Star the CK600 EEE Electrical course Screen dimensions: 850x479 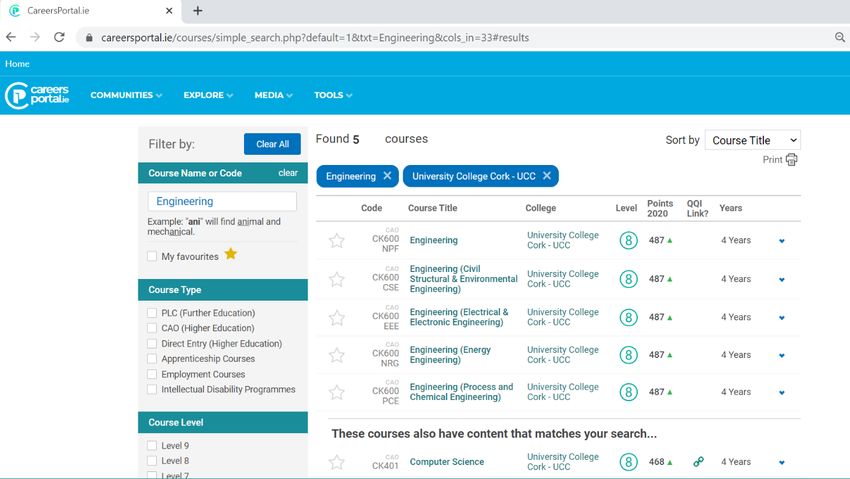337,318
